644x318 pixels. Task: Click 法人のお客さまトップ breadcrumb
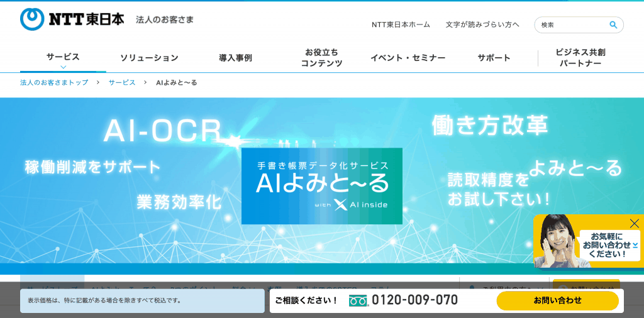54,82
